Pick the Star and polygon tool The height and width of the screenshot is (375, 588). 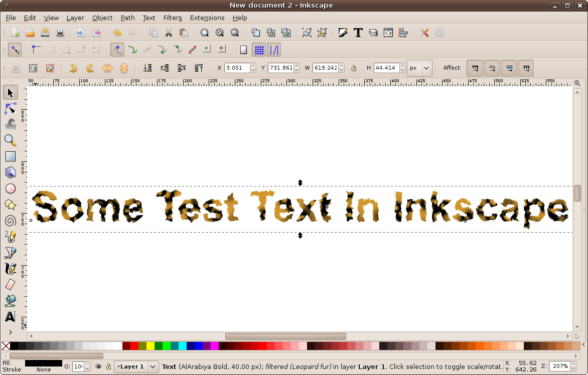tap(11, 205)
